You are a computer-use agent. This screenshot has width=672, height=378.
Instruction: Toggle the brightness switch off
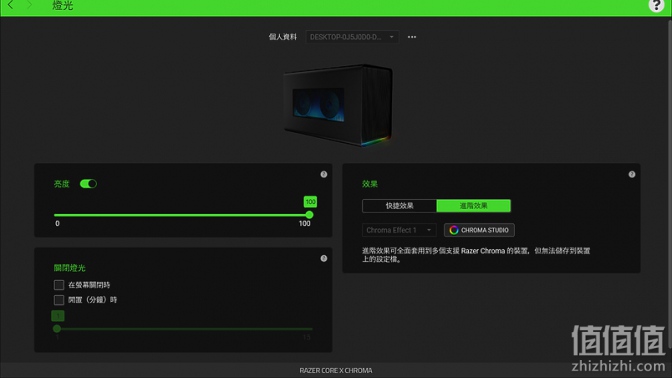(88, 184)
